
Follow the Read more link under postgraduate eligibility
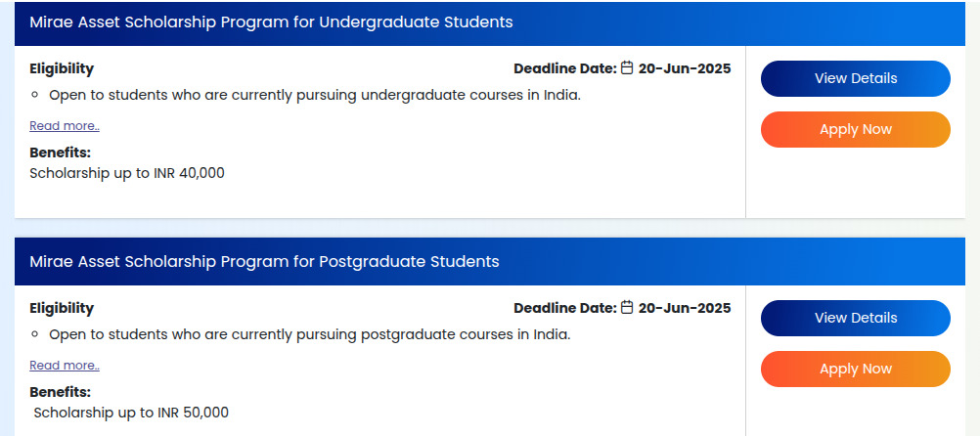65,366
